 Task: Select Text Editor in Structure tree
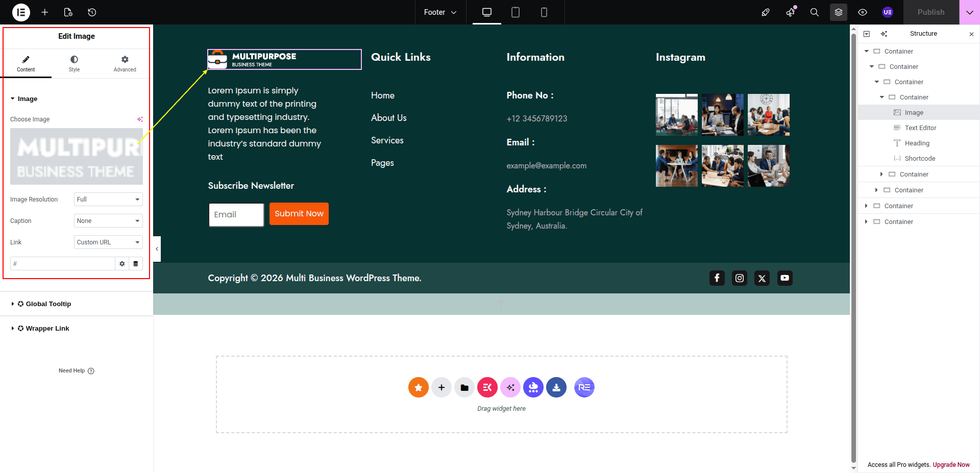(919, 128)
